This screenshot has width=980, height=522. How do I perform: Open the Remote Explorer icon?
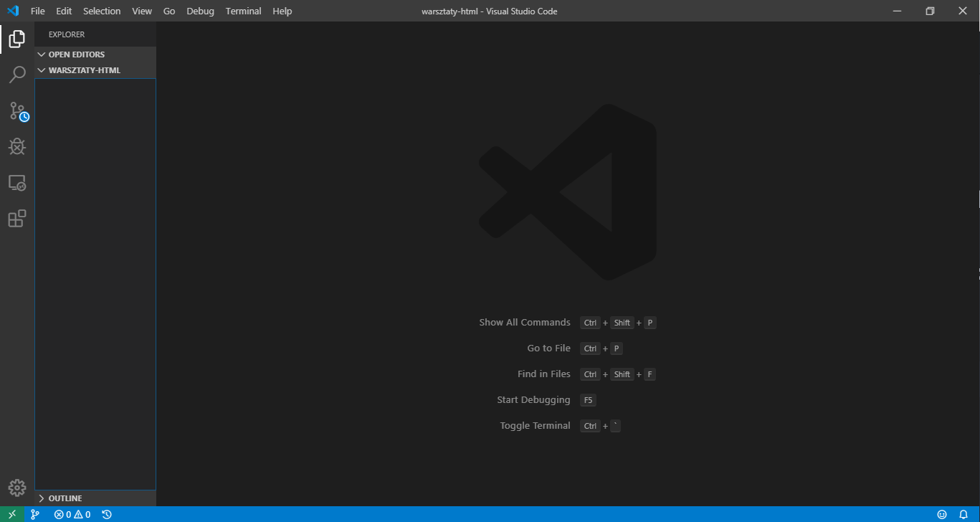[x=17, y=183]
